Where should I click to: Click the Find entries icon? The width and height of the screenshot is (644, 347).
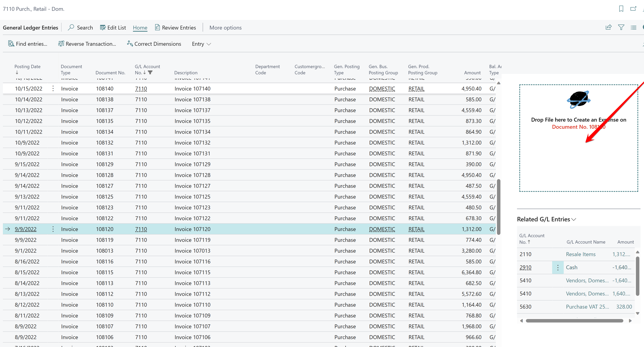11,44
